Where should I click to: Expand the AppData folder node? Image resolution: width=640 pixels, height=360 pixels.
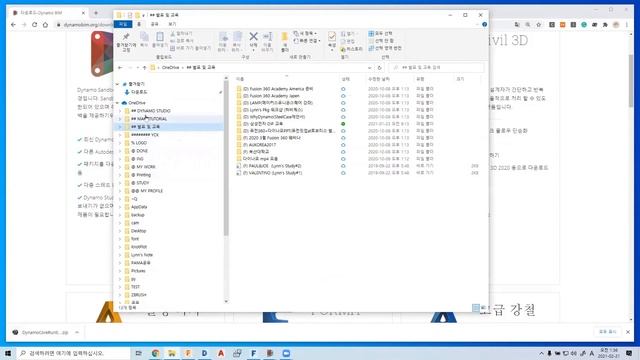120,207
